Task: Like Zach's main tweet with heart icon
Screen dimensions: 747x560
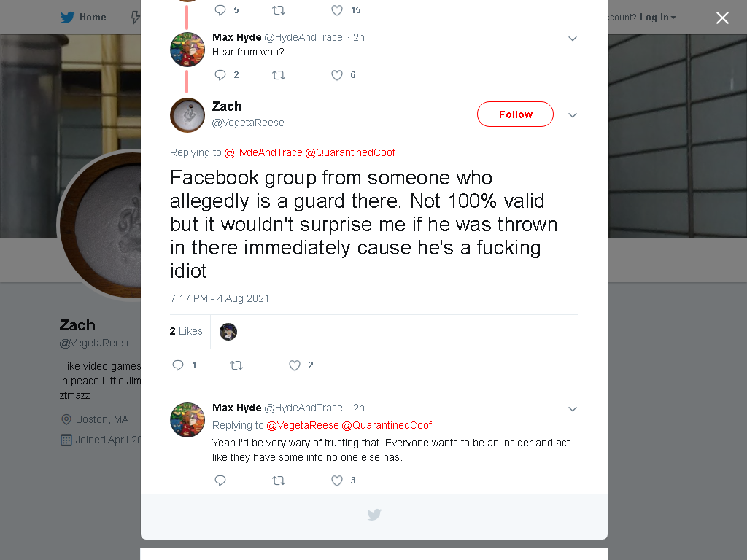Action: tap(295, 365)
